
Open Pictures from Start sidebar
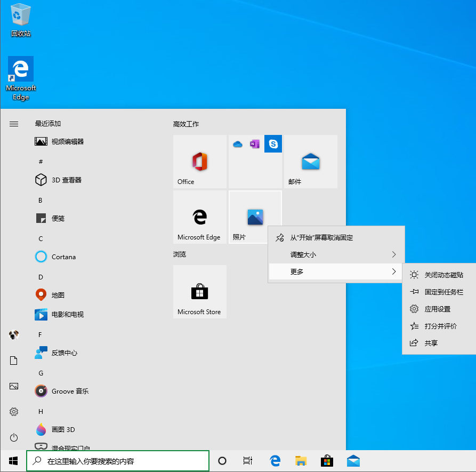coord(14,386)
